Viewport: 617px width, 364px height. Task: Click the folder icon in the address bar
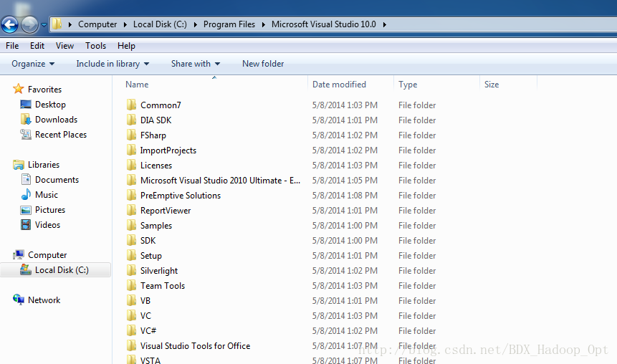[57, 24]
